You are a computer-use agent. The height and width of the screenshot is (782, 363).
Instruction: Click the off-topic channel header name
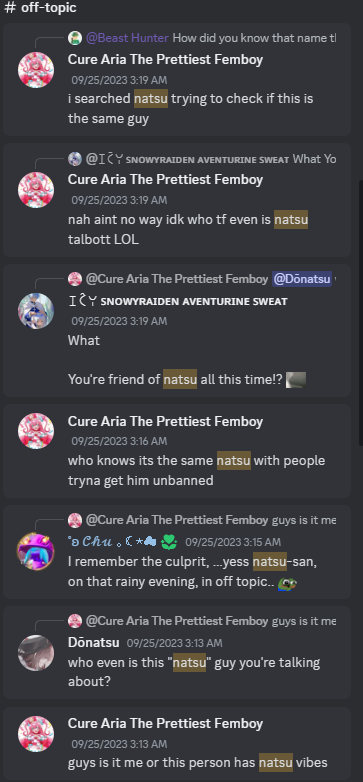pyautogui.click(x=49, y=8)
